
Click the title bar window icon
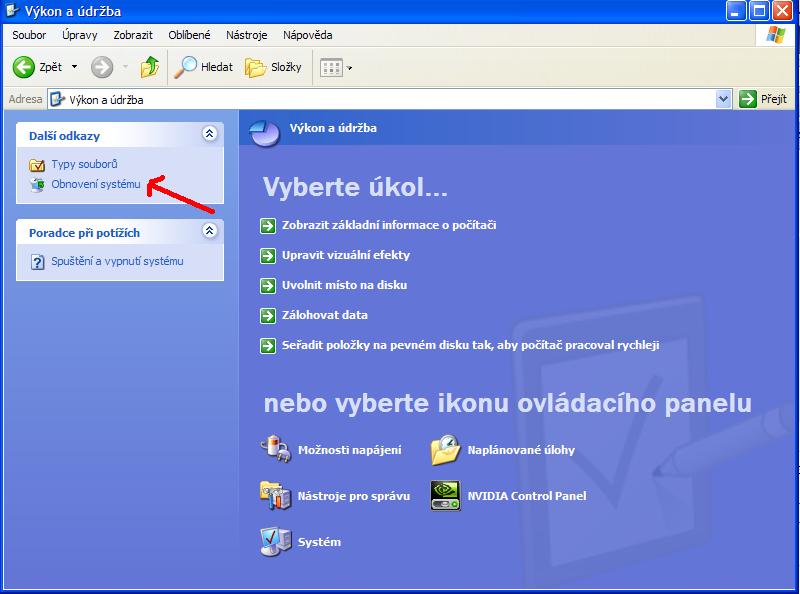11,10
